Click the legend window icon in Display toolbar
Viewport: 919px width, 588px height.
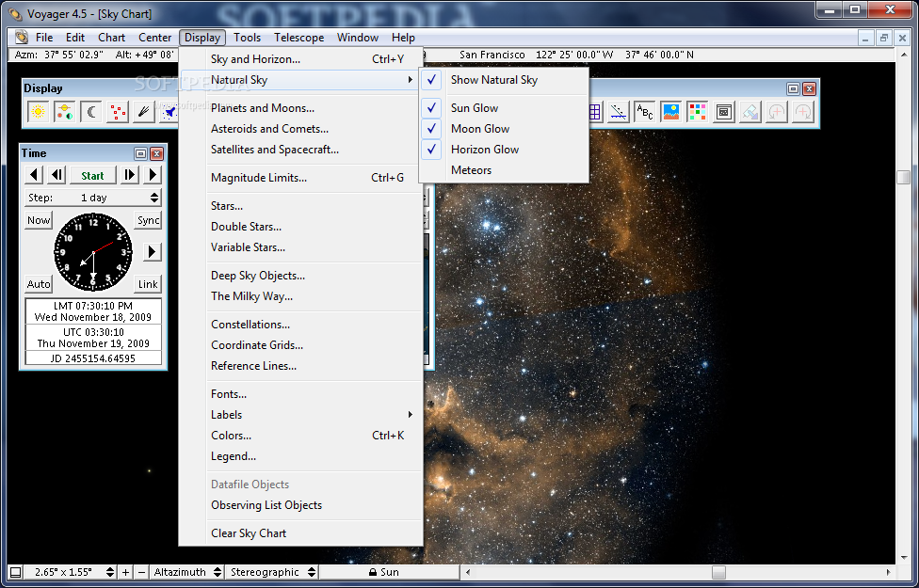[724, 111]
